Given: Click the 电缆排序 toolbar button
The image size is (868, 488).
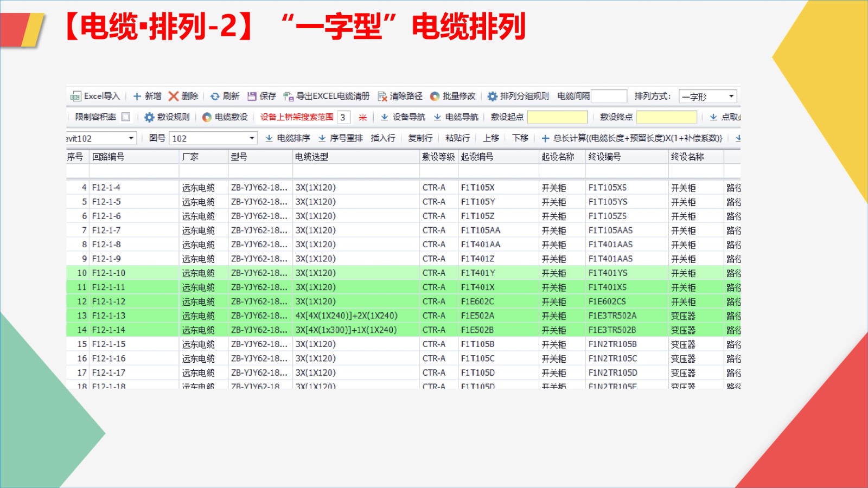Looking at the screenshot, I should pyautogui.click(x=288, y=138).
